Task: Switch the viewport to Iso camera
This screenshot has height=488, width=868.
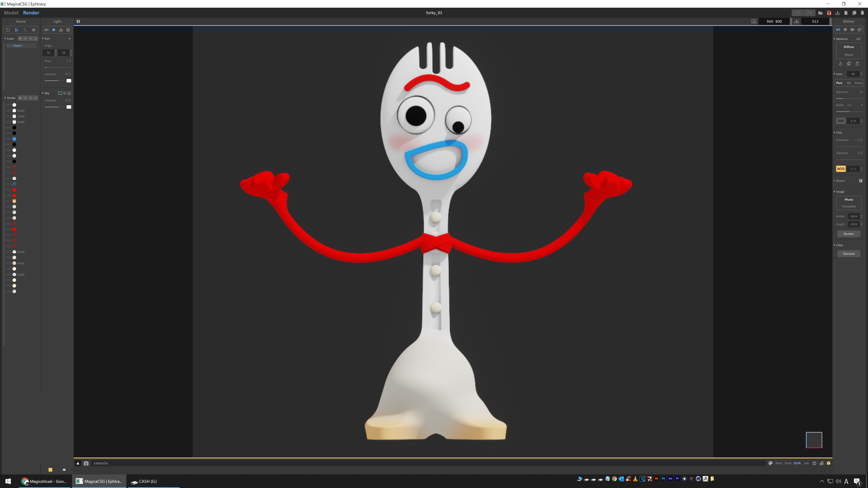Action: [x=806, y=463]
